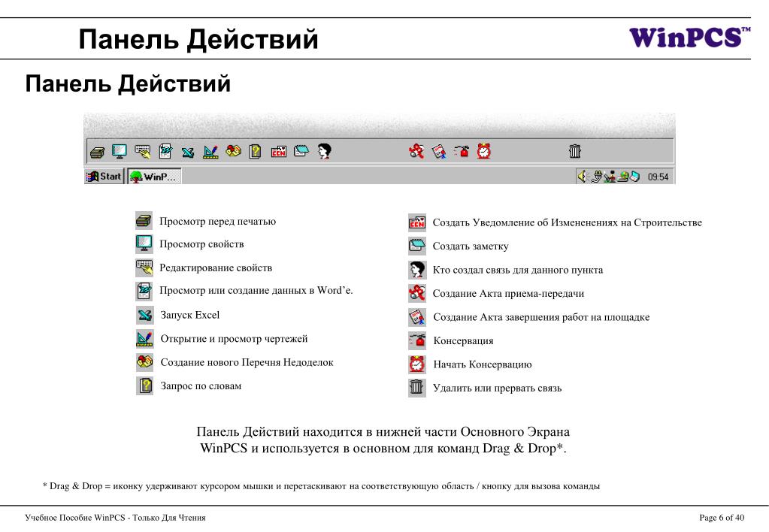This screenshot has height=532, width=769.
Task: Click the text 'Создание нового Перечня Недоделок'
Action: 247,362
